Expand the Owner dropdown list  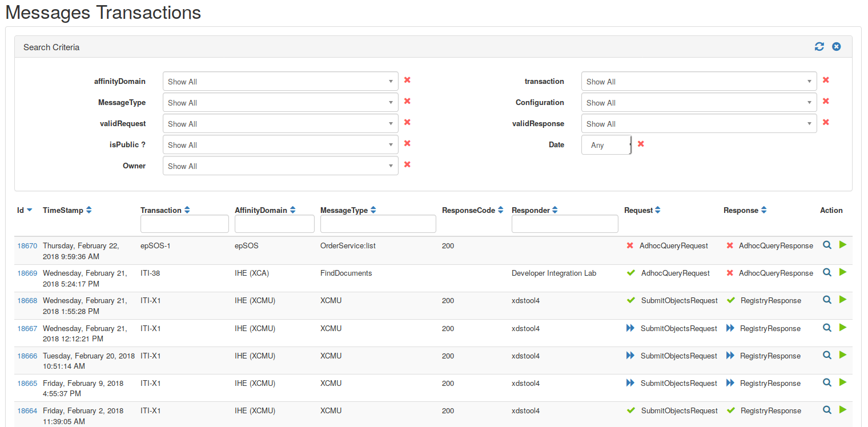coord(280,166)
